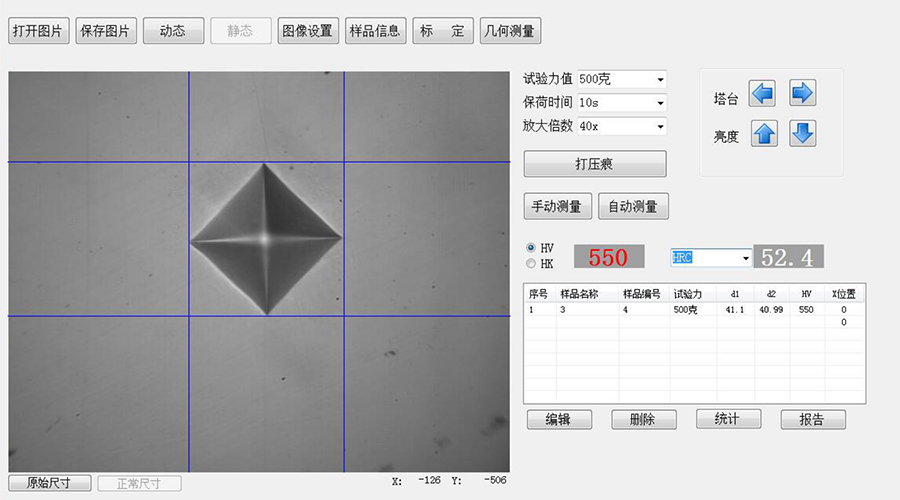Start 自动测量 automatic measurement

pyautogui.click(x=633, y=206)
